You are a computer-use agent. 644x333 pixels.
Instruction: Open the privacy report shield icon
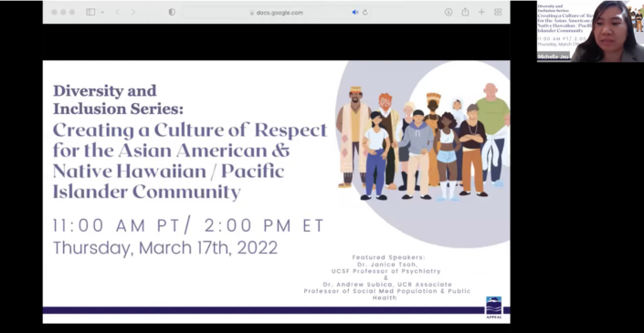pos(172,12)
